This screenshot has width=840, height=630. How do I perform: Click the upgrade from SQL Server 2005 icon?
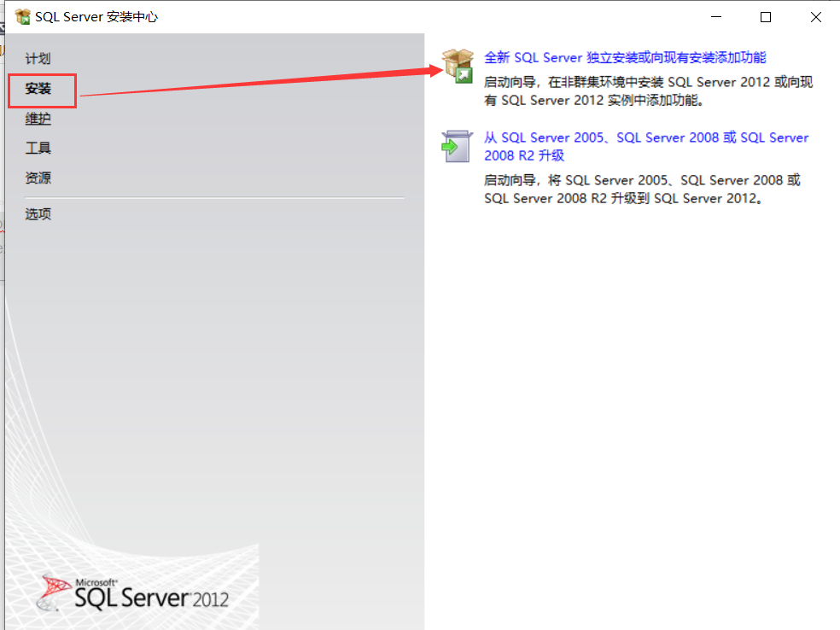457,146
